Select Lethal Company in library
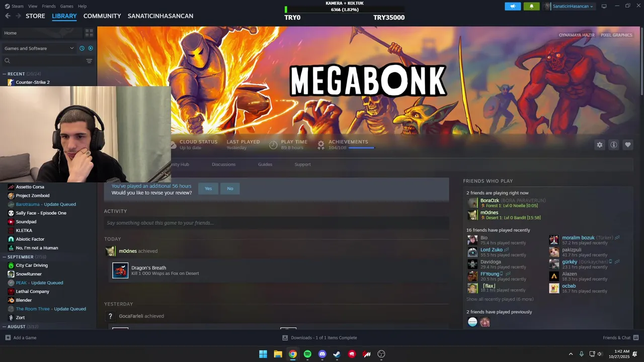 click(x=32, y=292)
